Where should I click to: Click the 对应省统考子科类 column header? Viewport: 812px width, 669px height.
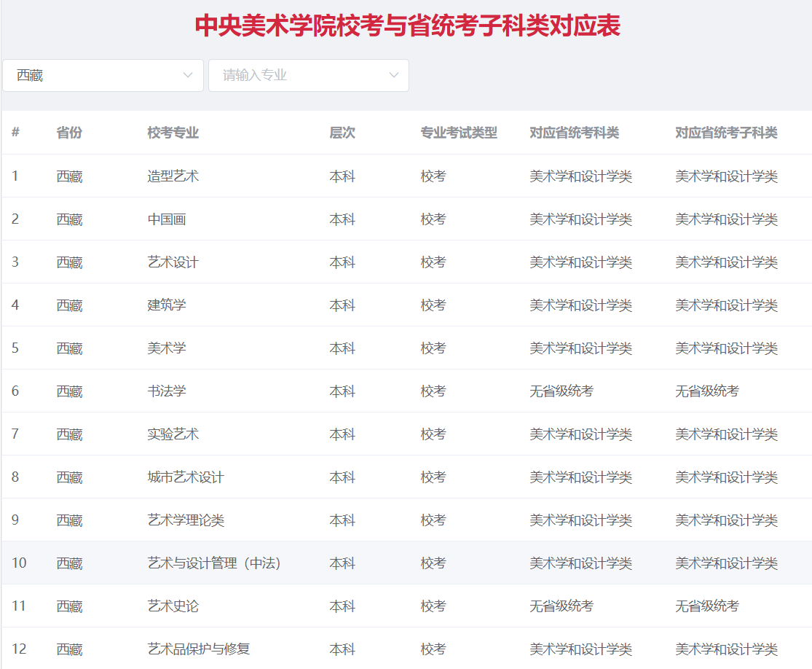coord(727,133)
